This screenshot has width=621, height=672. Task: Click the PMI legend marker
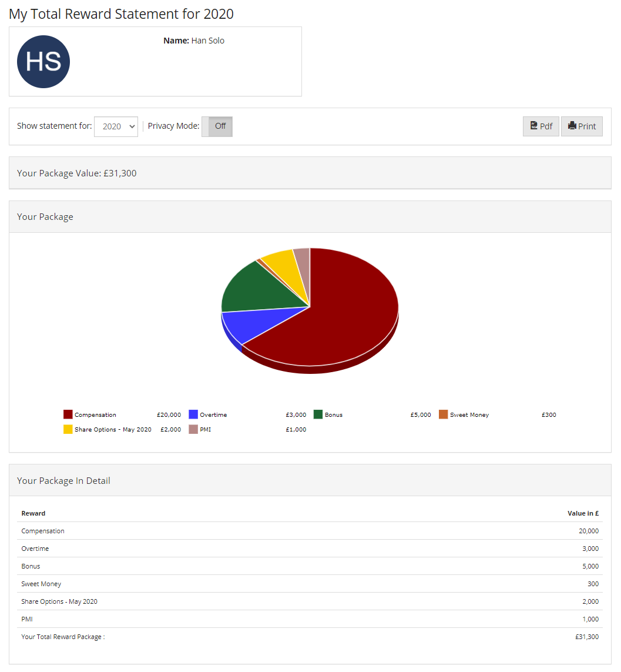194,429
